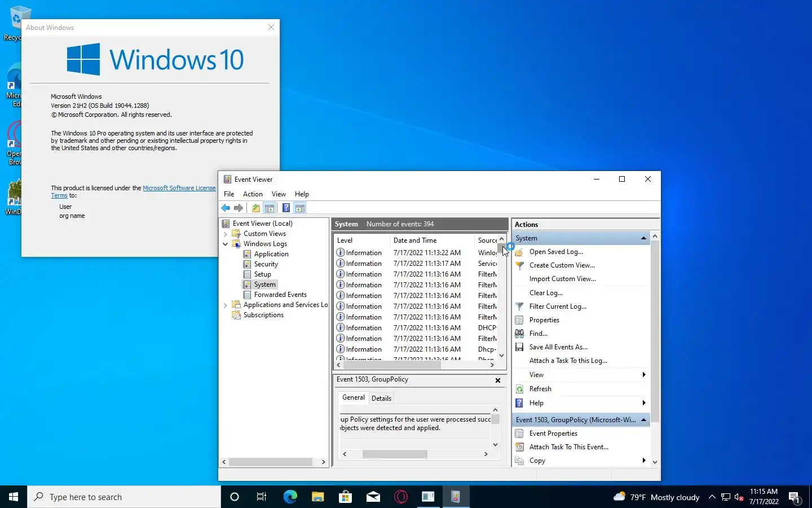812x508 pixels.
Task: Switch to the General tab
Action: tap(354, 397)
